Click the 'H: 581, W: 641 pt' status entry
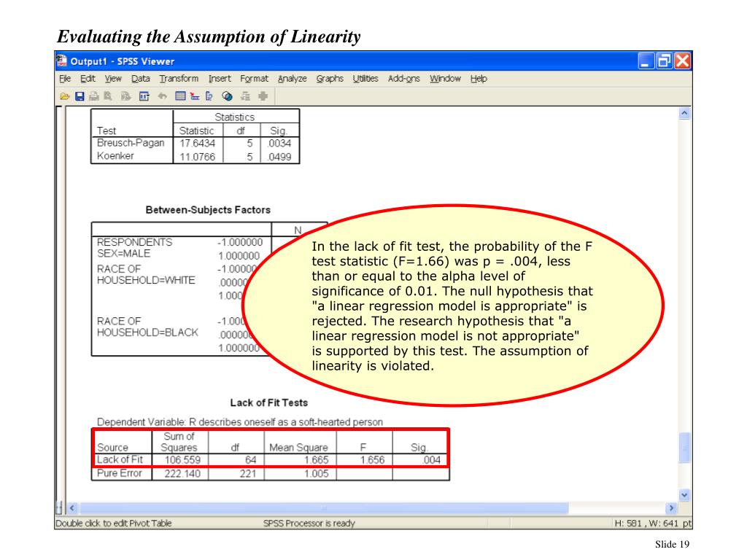 coord(653,524)
